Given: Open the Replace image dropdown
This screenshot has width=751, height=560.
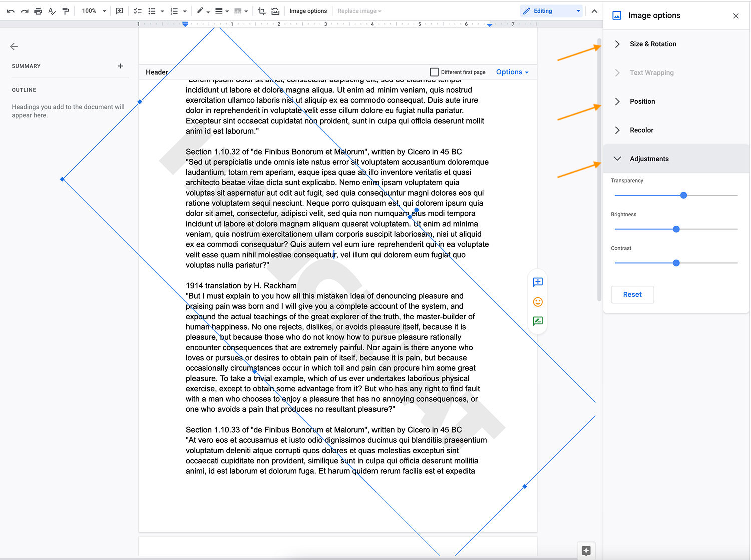Looking at the screenshot, I should tap(359, 11).
